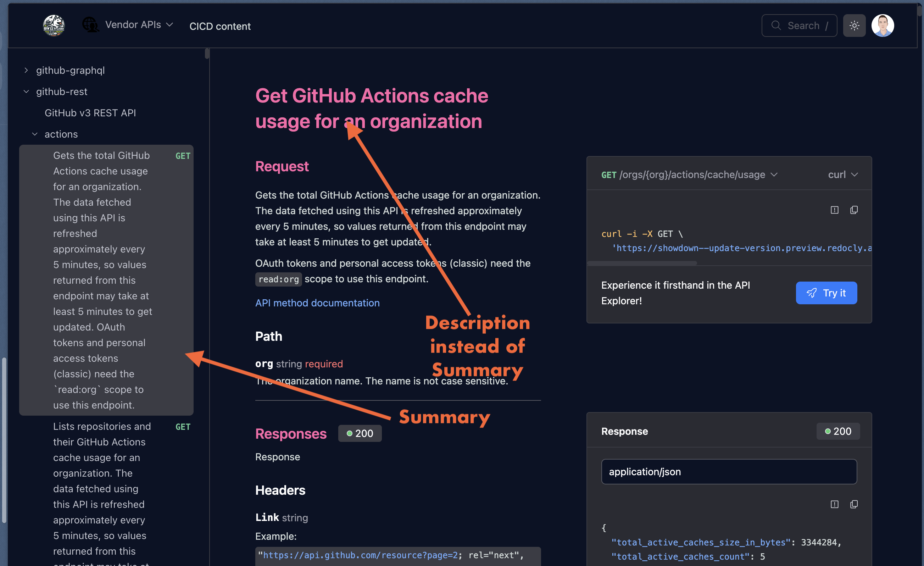Screen dimensions: 924x566
Task: Copy the response JSON sample
Action: (x=854, y=505)
